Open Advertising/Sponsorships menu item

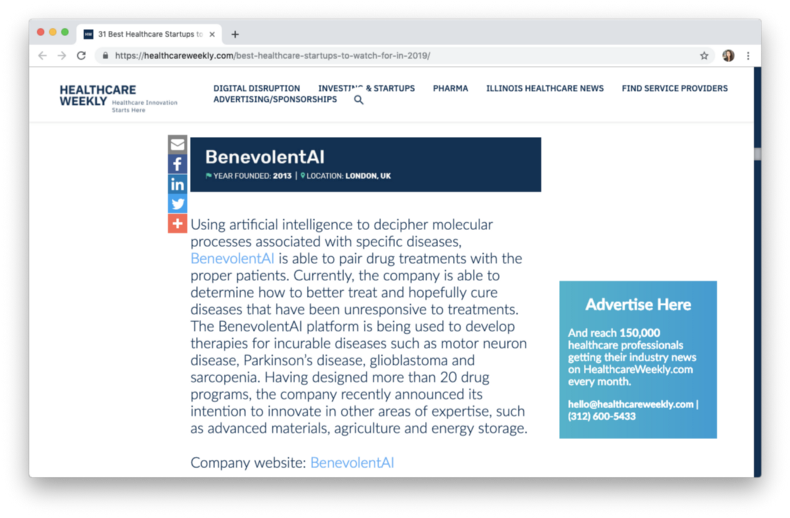pyautogui.click(x=275, y=99)
